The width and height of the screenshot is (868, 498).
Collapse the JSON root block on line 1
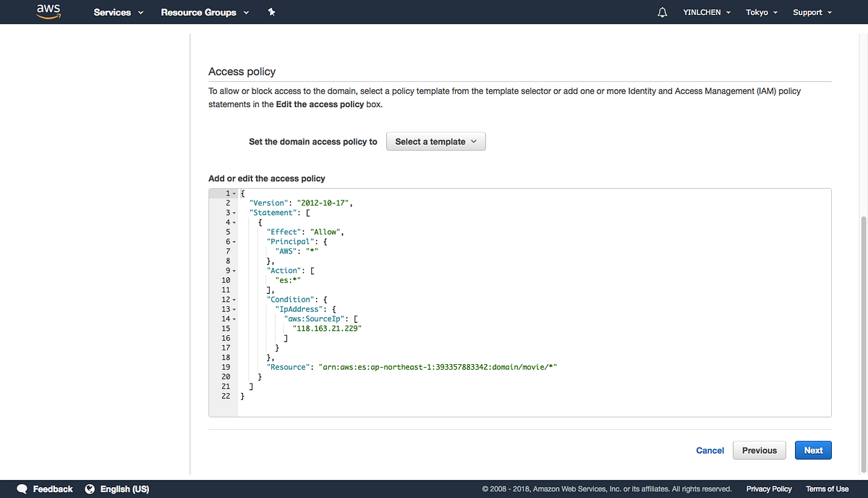pyautogui.click(x=234, y=193)
